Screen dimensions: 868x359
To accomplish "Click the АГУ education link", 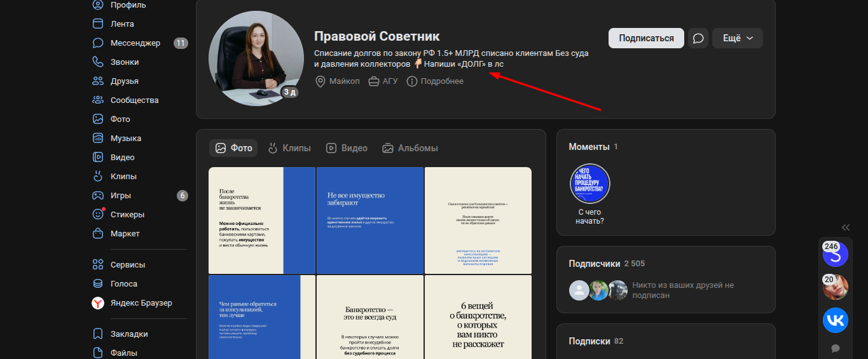I will (x=383, y=81).
